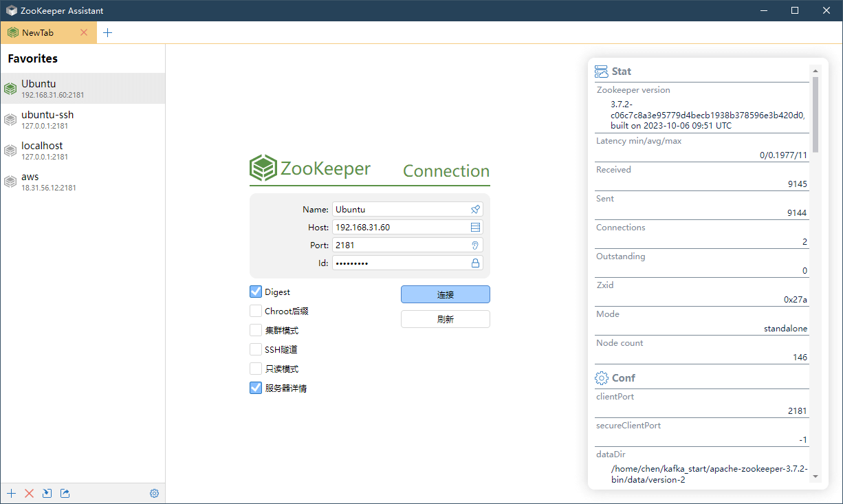Uncheck the Digest checkbox

coord(256,292)
